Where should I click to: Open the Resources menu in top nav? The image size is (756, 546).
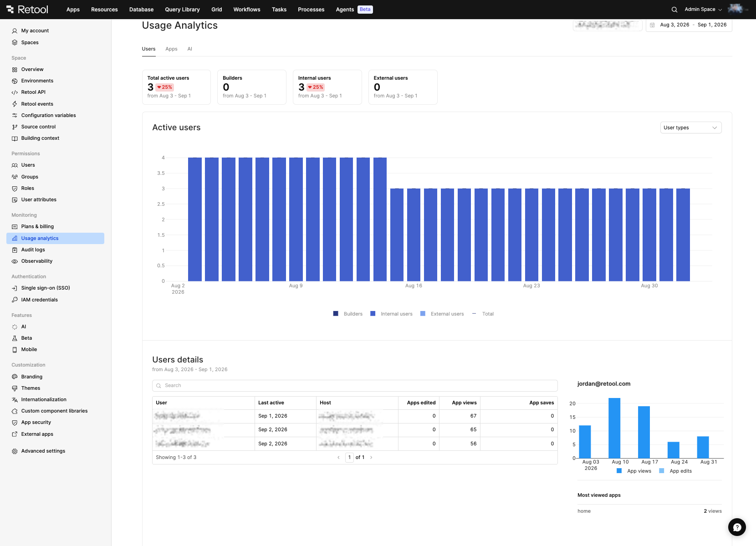(x=104, y=10)
